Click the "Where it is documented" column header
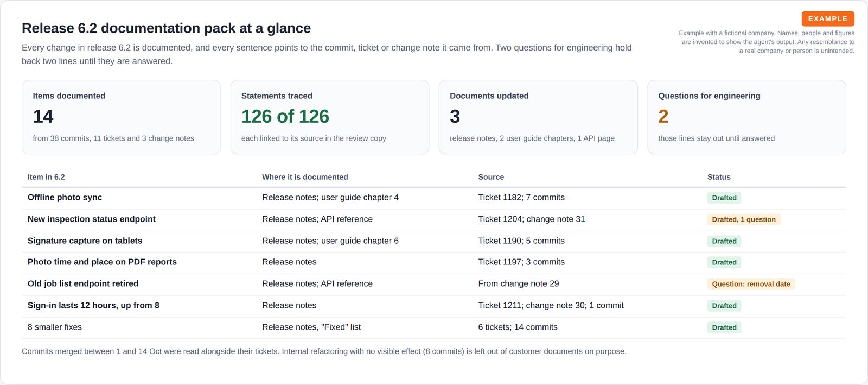Viewport: 868px width, 385px height. click(305, 177)
